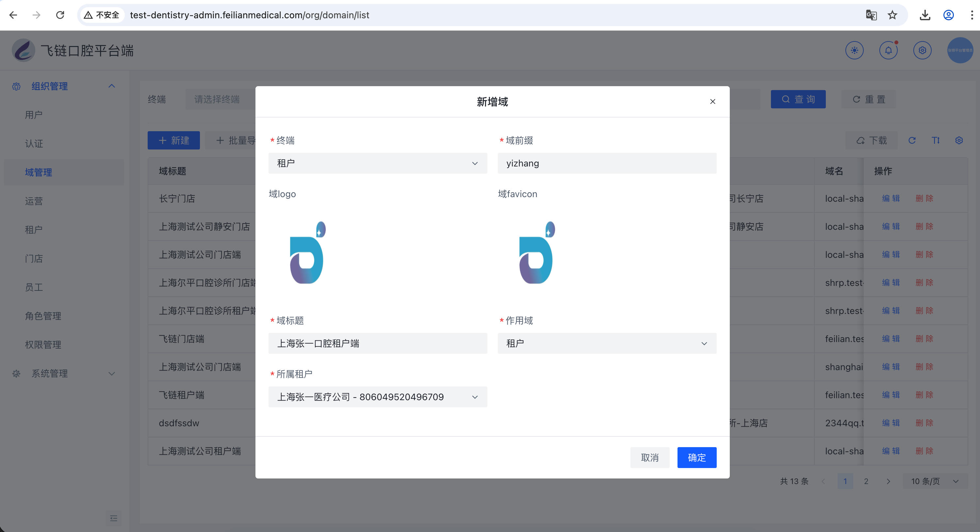Open the 作用域 dropdown
The height and width of the screenshot is (532, 980).
pyautogui.click(x=607, y=344)
